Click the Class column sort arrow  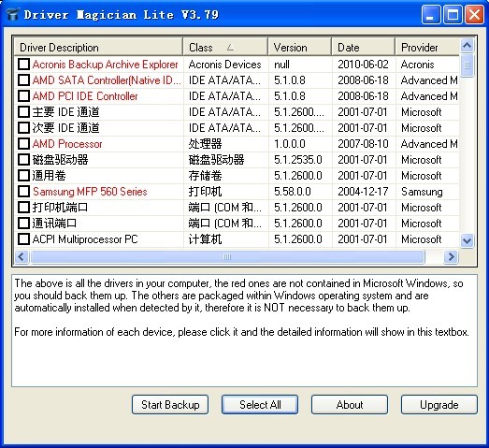(x=230, y=48)
